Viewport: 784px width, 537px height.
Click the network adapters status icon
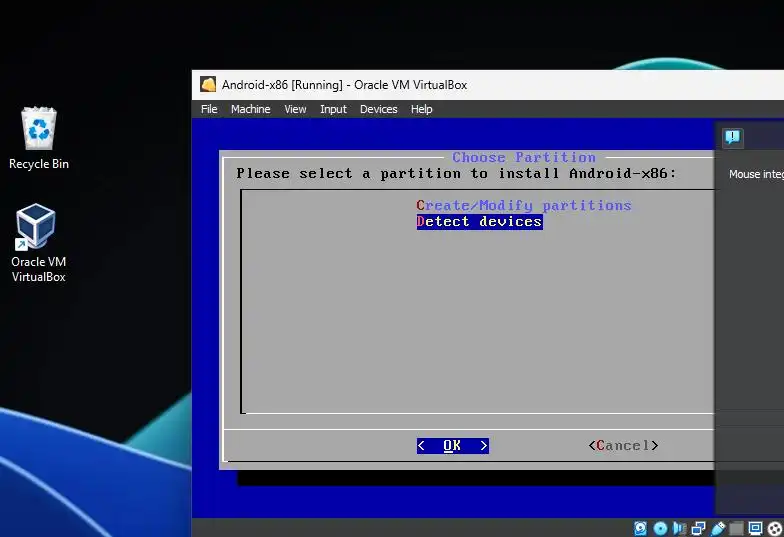(x=698, y=528)
